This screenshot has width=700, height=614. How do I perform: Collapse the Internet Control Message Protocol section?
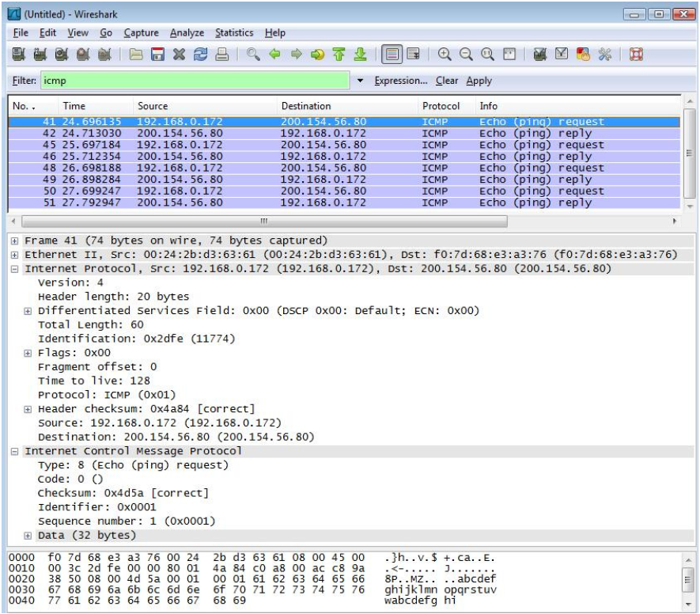tap(17, 451)
